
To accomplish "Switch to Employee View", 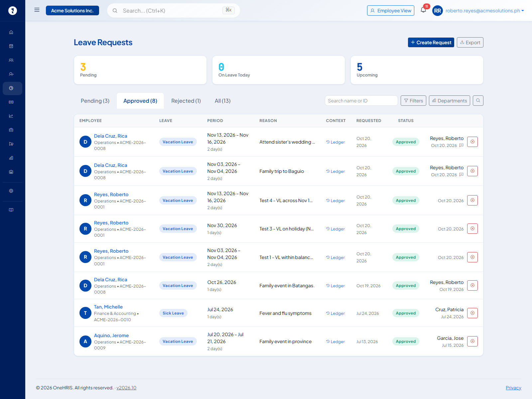I will coord(391,11).
